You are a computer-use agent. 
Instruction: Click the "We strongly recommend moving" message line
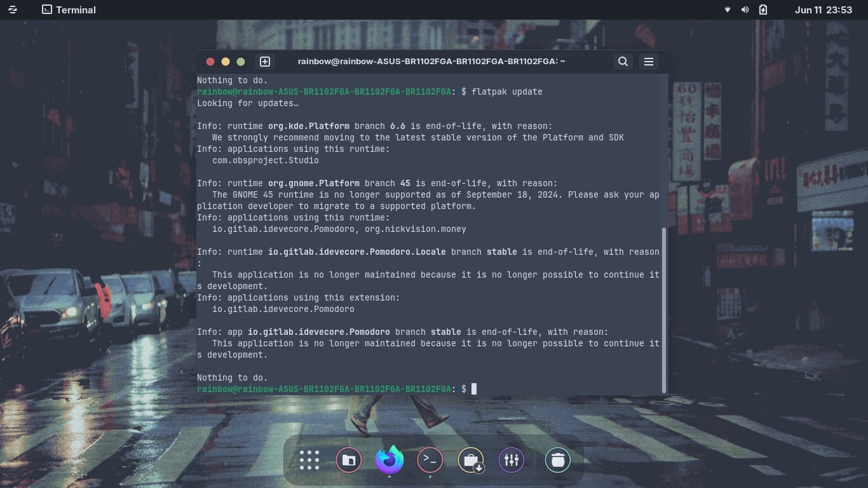pos(418,138)
